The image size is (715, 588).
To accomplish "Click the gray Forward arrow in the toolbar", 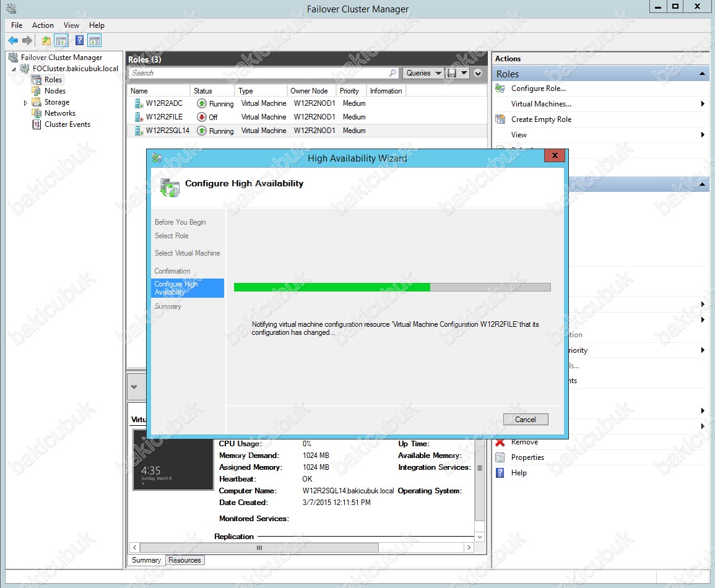I will click(27, 41).
